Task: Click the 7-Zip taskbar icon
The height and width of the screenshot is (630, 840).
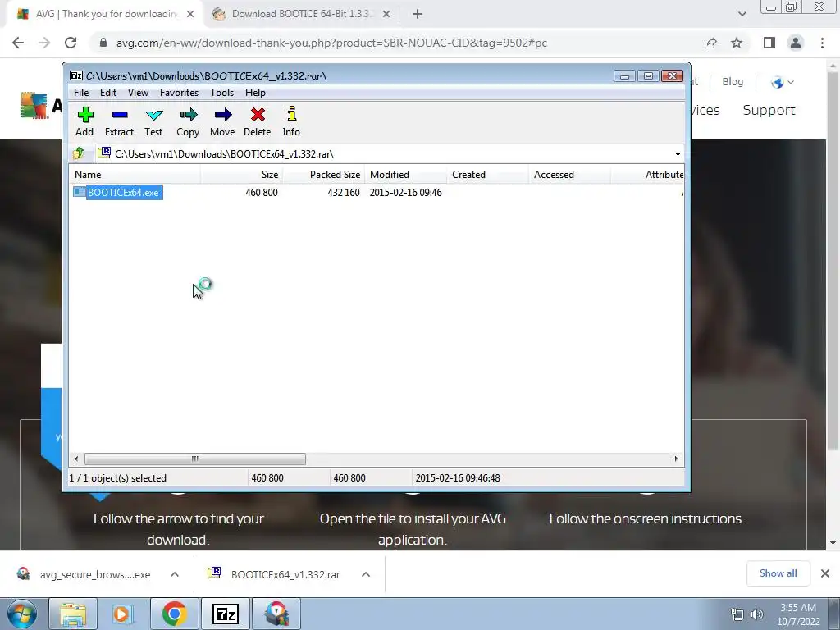Action: pos(225,614)
